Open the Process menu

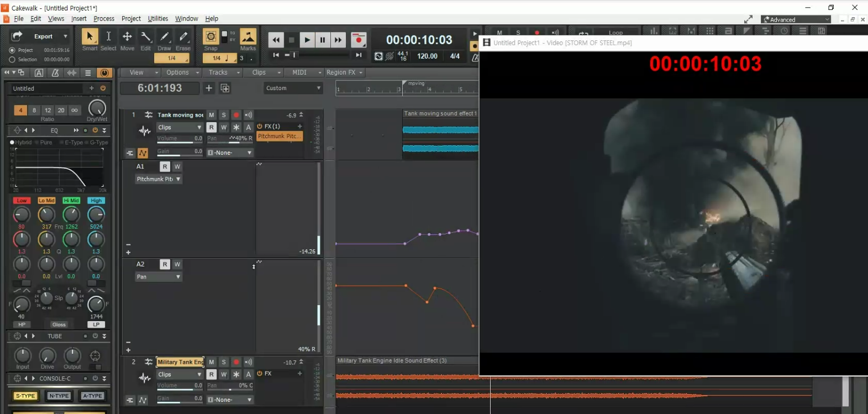click(104, 18)
